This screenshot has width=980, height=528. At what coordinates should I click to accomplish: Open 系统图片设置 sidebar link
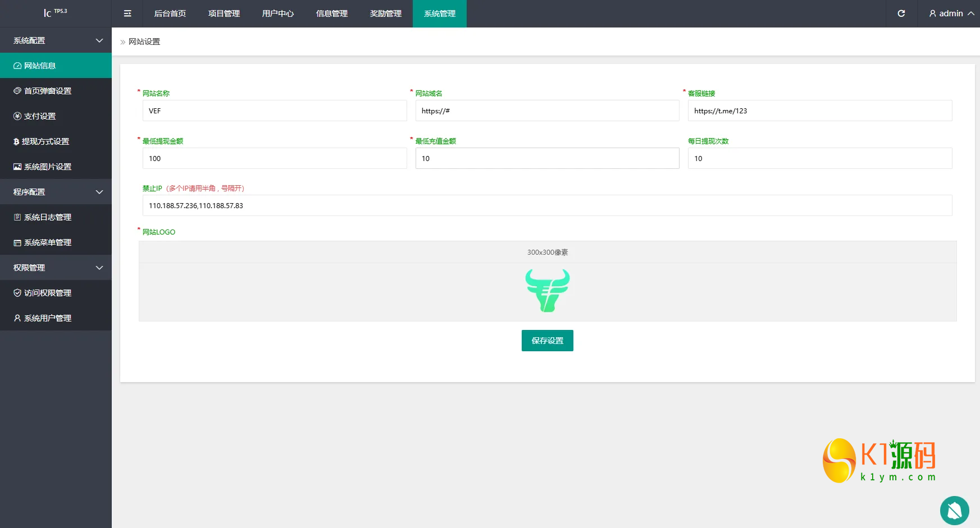[56, 167]
